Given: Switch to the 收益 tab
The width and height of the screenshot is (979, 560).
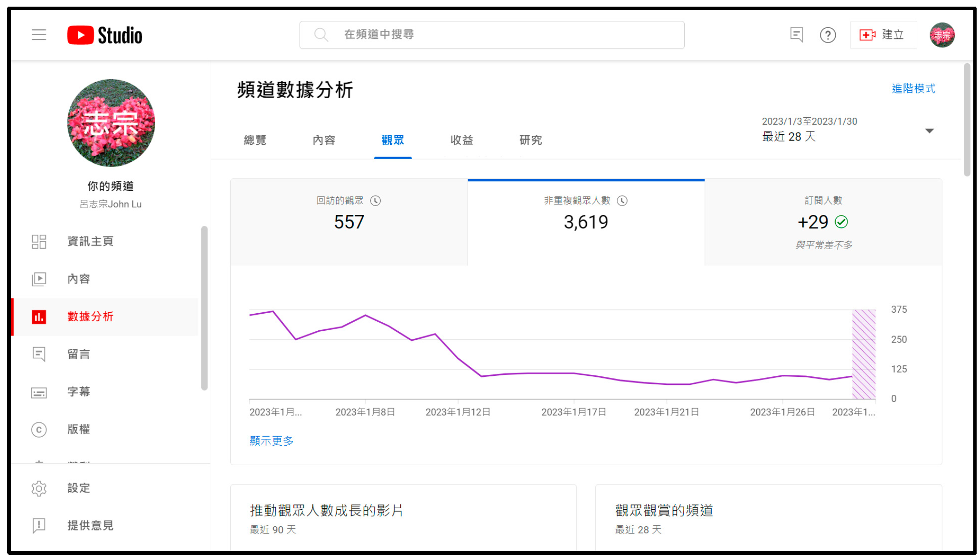Looking at the screenshot, I should 461,140.
